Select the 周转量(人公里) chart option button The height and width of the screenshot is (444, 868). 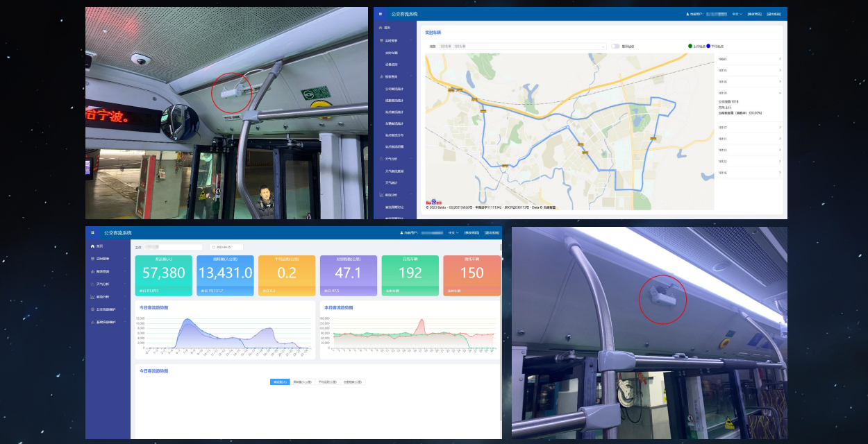click(303, 382)
